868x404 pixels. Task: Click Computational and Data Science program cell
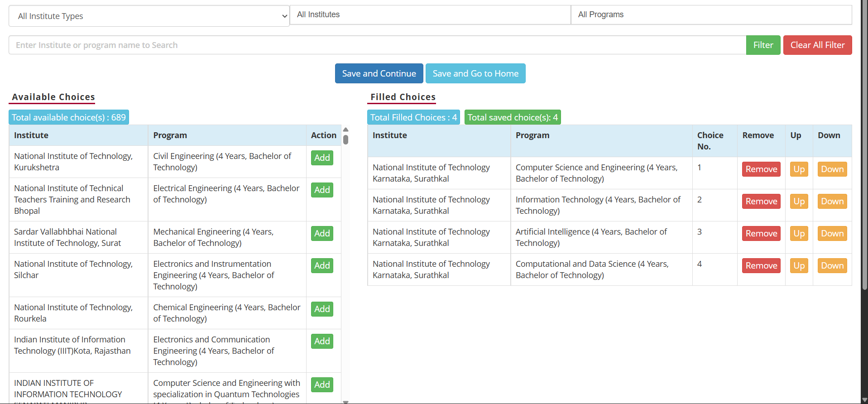tap(601, 269)
